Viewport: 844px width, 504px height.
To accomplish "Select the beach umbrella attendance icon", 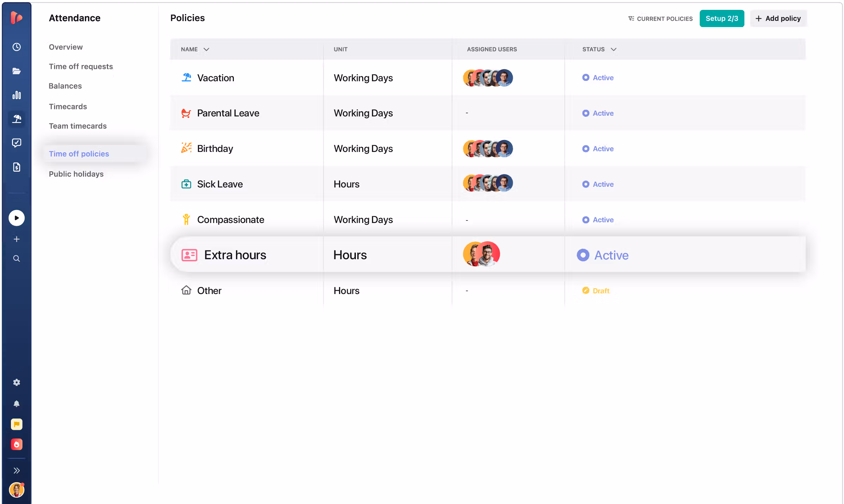I will click(x=17, y=119).
